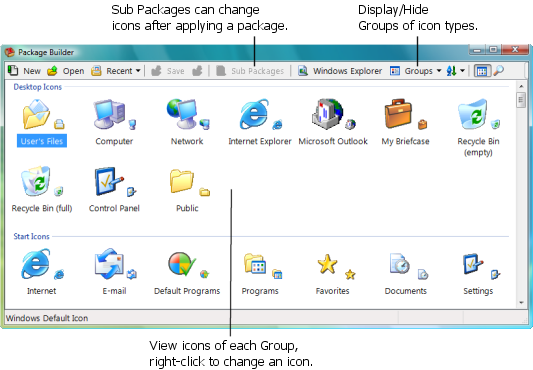Select the My Briefcase icon
This screenshot has width=533, height=370.
coord(405,123)
